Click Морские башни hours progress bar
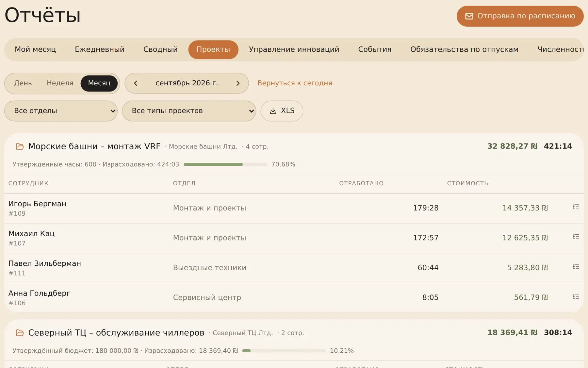588x368 pixels. 225,164
